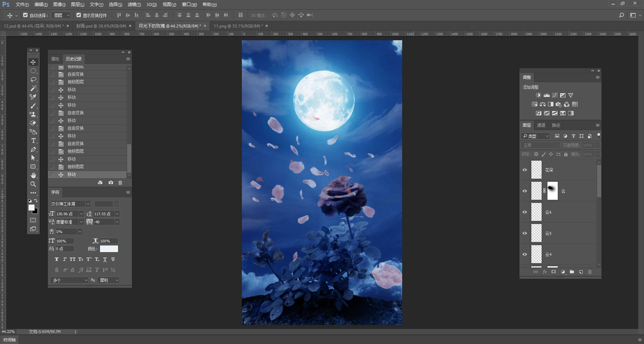The height and width of the screenshot is (344, 644).
Task: Open Layers panel options menu
Action: coord(598,125)
